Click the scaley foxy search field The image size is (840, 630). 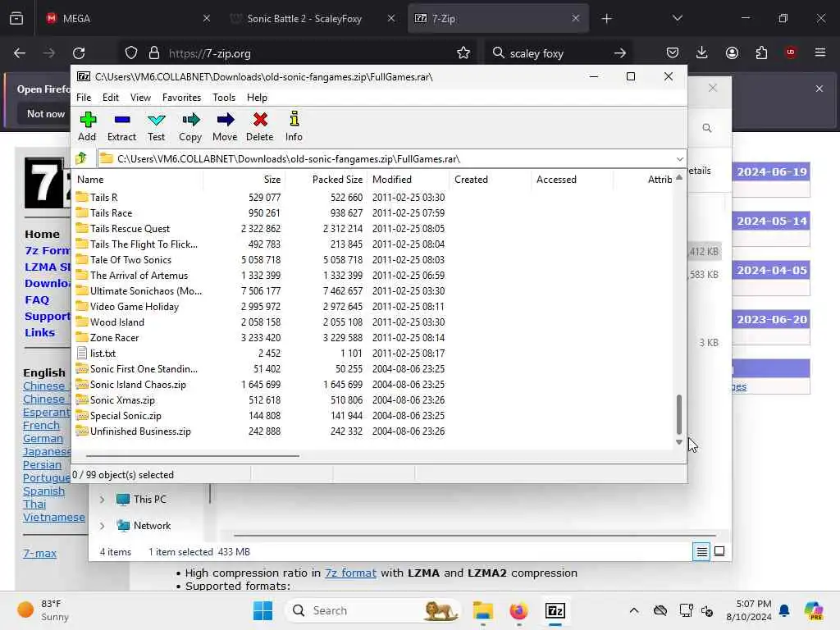pyautogui.click(x=557, y=53)
